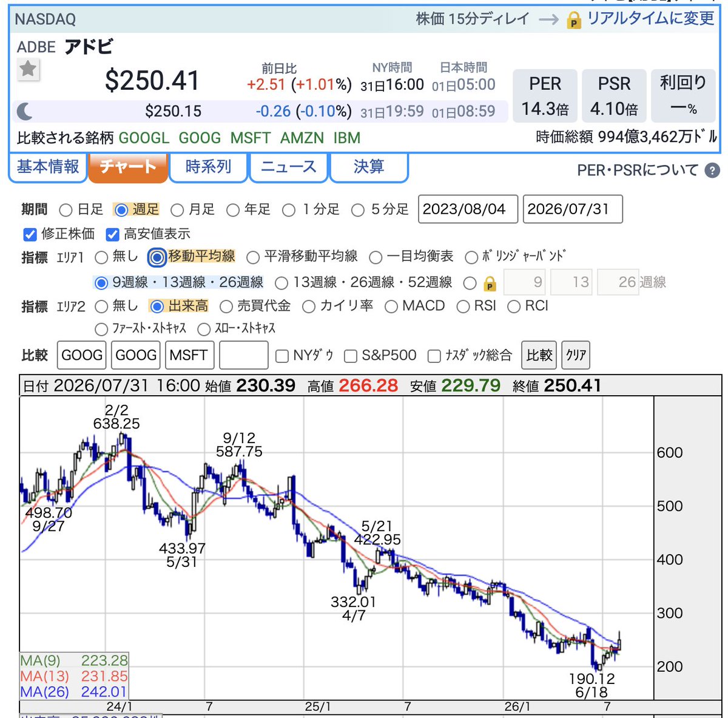The width and height of the screenshot is (728, 718).
Task: Open the GOOGL comparison stock link
Action: pos(144,138)
